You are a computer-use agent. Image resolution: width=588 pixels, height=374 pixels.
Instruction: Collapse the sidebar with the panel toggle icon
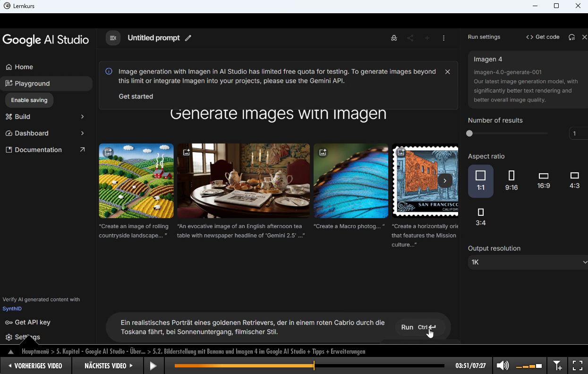(x=113, y=38)
